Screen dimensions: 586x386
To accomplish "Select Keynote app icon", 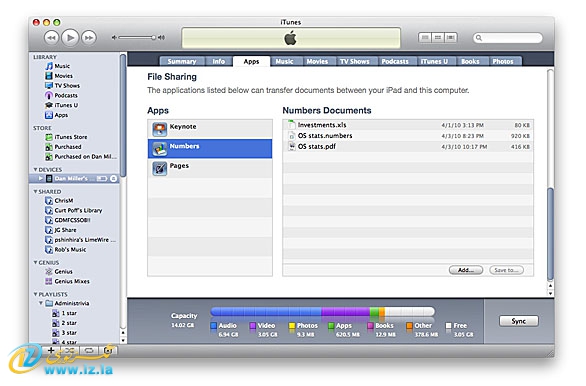I will coord(160,129).
